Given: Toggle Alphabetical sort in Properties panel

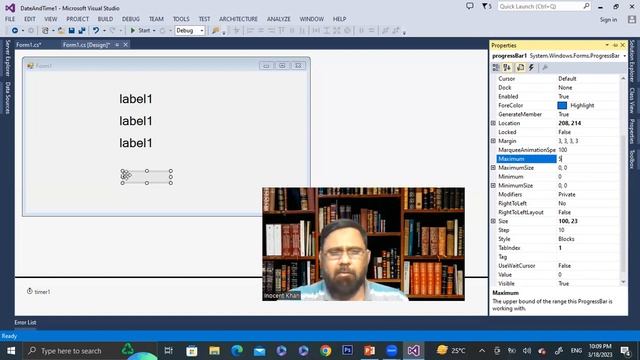Looking at the screenshot, I should coord(507,68).
